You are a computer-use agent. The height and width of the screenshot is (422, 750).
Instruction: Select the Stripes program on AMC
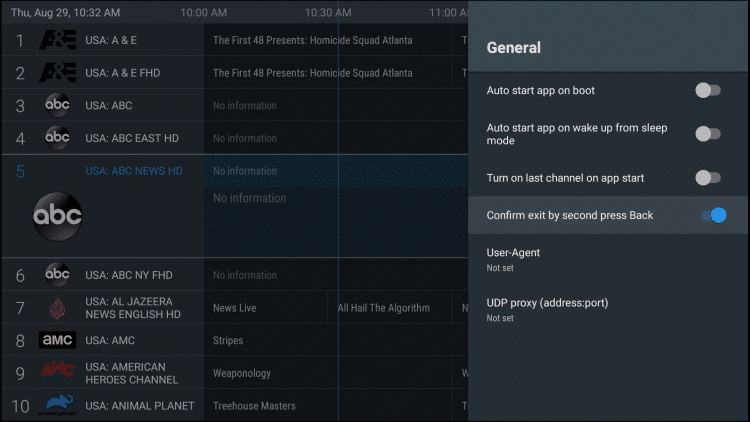pyautogui.click(x=228, y=340)
